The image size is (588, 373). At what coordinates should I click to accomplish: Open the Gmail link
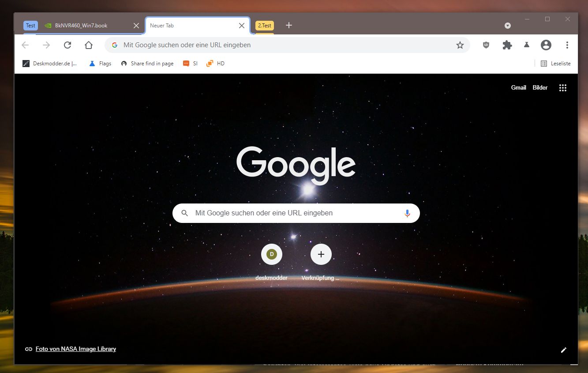coord(519,88)
